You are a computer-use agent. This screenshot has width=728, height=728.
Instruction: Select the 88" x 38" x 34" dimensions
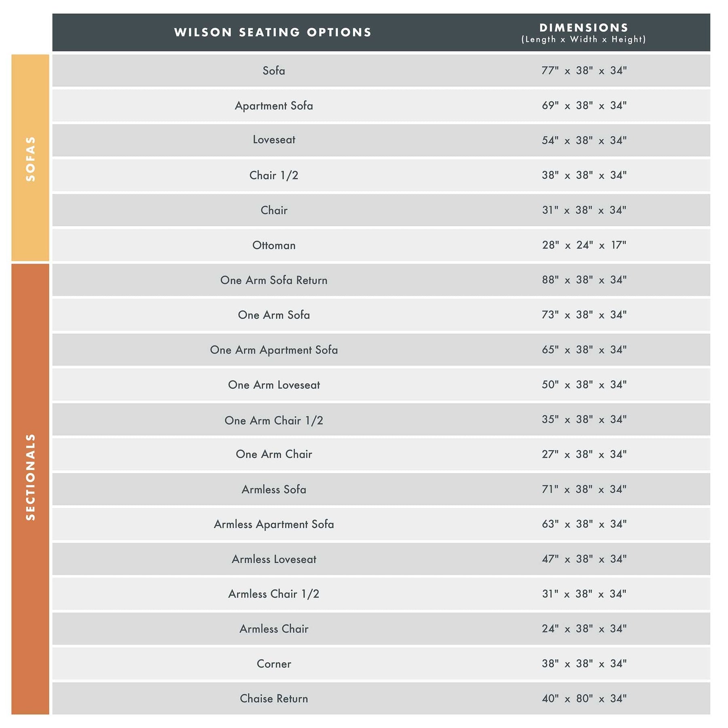pyautogui.click(x=584, y=280)
